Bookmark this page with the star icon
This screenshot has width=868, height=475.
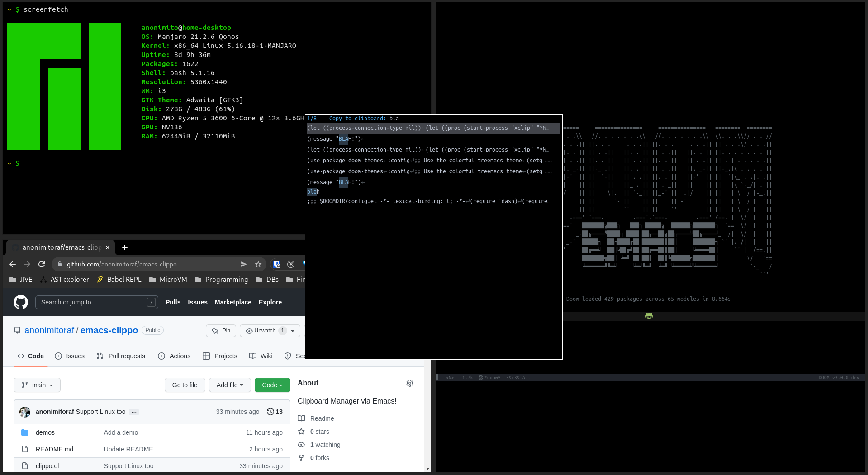(258, 264)
